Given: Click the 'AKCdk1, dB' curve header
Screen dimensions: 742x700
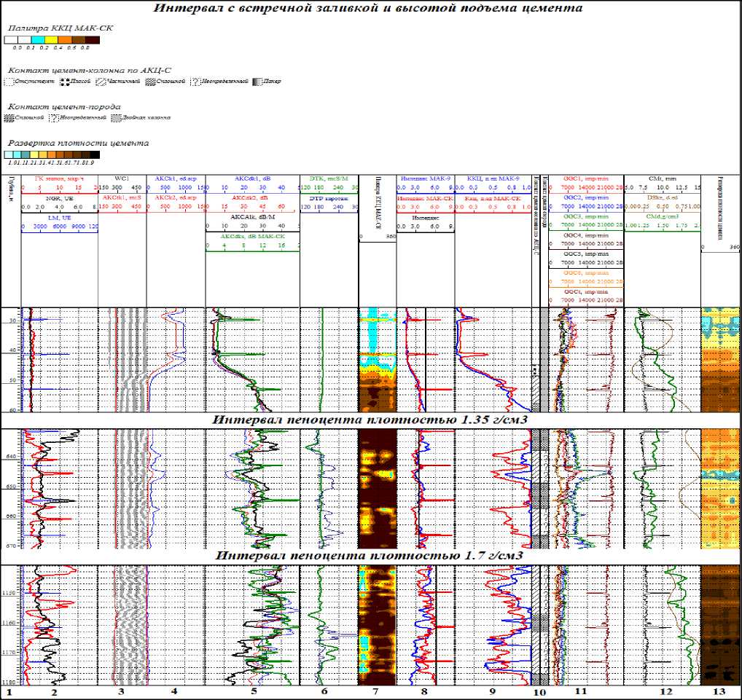Looking at the screenshot, I should tap(252, 178).
